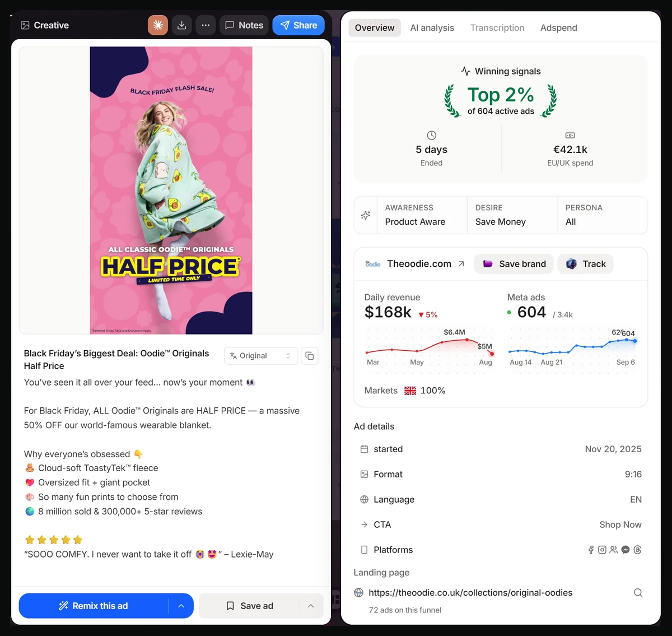Expand the chevron beside Save ad
The height and width of the screenshot is (636, 672).
[x=311, y=606]
